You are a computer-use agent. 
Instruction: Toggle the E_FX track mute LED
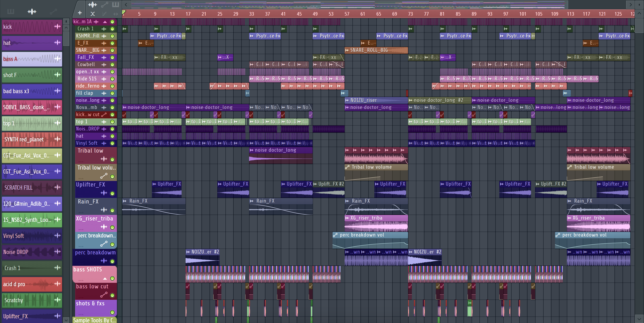coord(112,43)
